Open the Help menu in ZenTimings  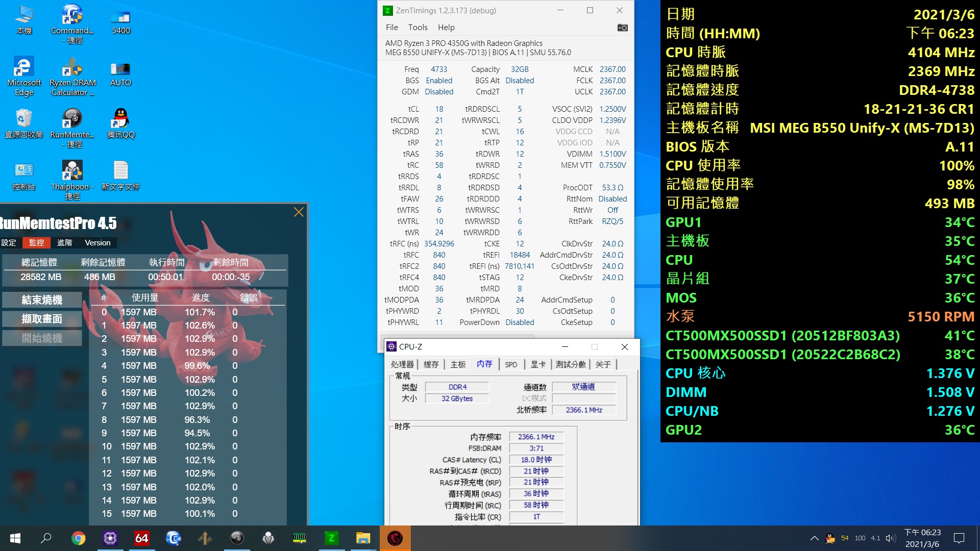[446, 28]
